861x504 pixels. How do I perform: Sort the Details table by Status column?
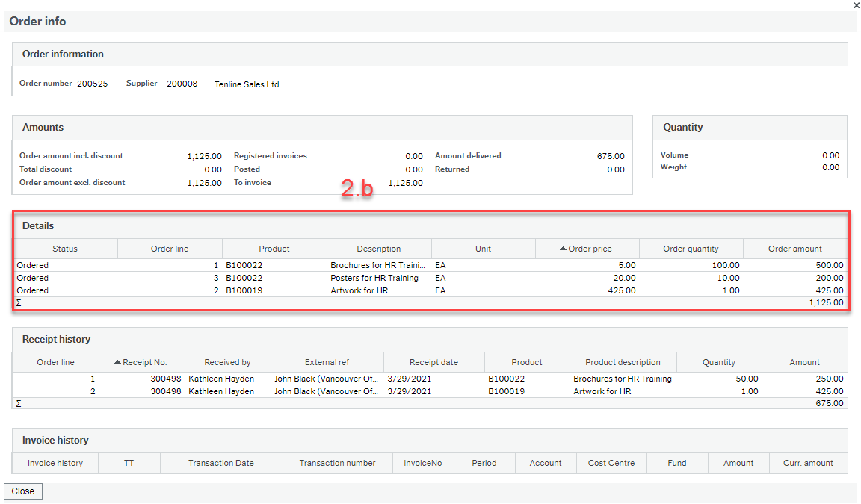click(x=64, y=249)
